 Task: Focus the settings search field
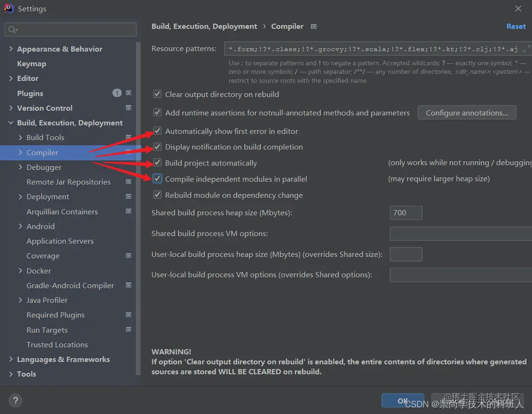click(71, 29)
